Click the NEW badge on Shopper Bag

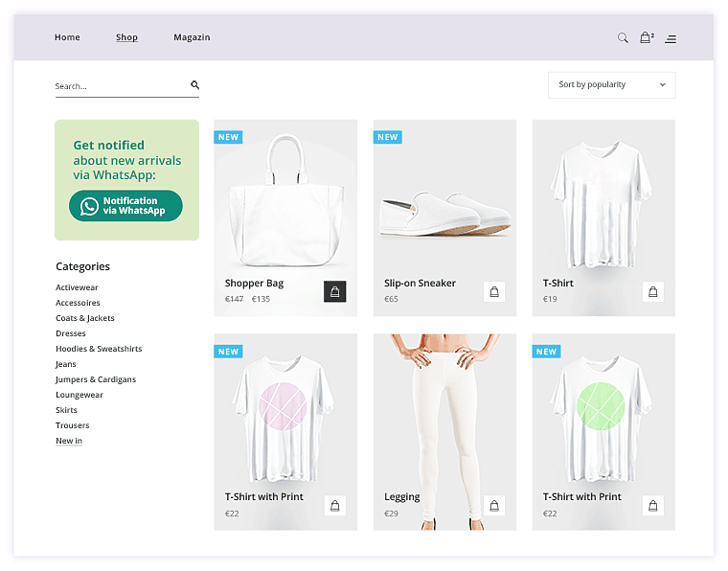228,137
